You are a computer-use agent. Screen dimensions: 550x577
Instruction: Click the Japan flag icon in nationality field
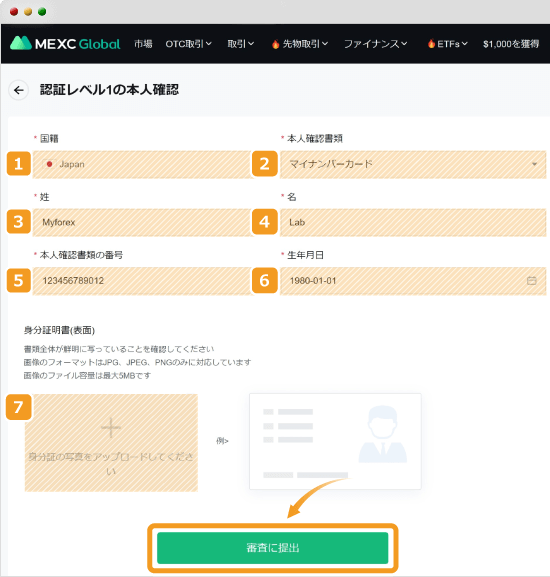coord(49,164)
